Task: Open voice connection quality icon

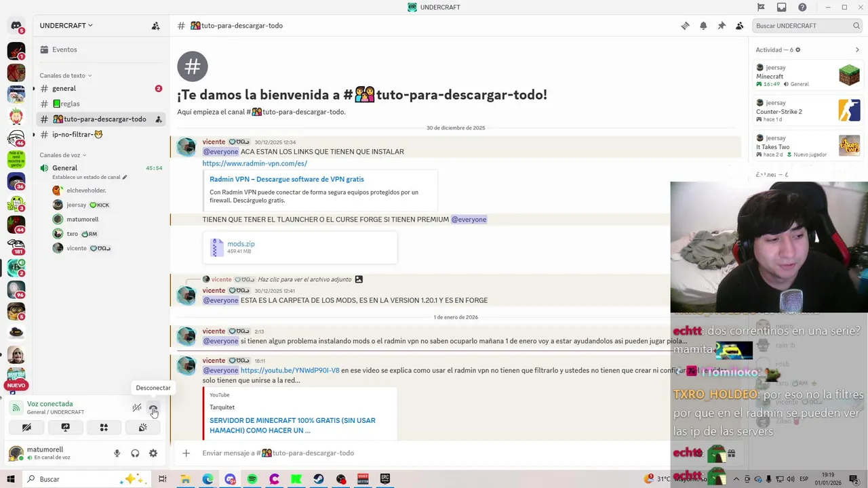Action: point(16,408)
